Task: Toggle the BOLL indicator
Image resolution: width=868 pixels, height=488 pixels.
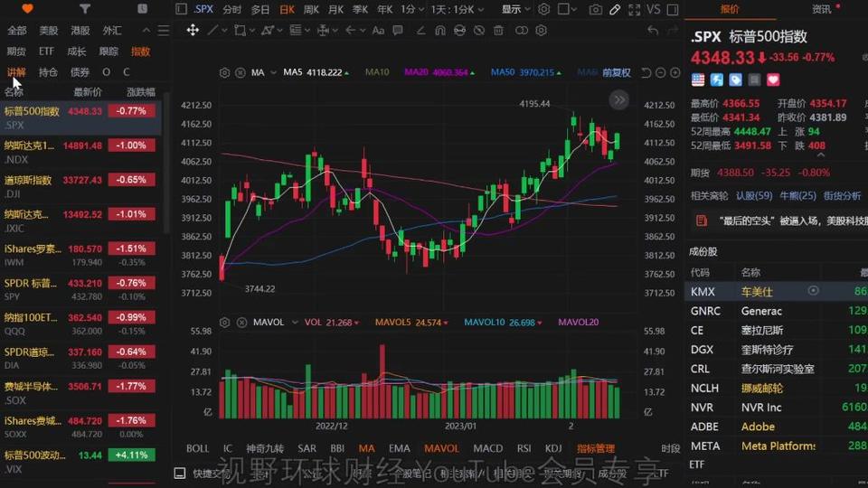Action: pos(198,448)
